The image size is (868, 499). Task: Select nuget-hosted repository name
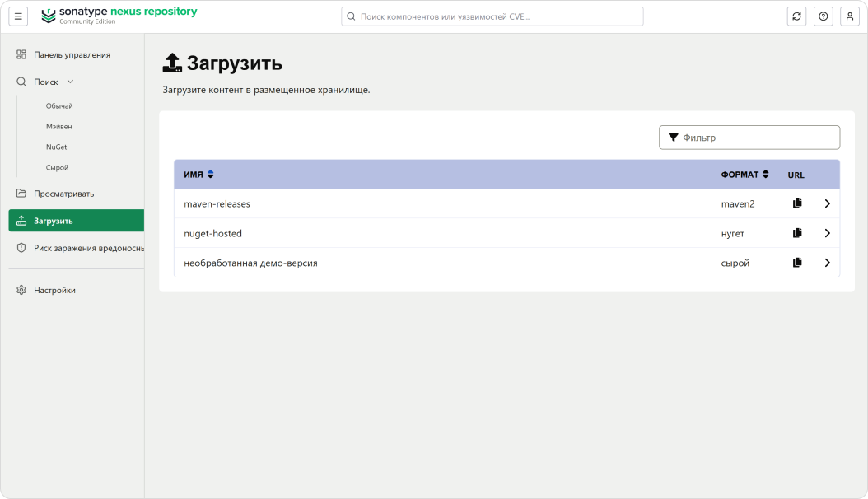click(x=212, y=233)
